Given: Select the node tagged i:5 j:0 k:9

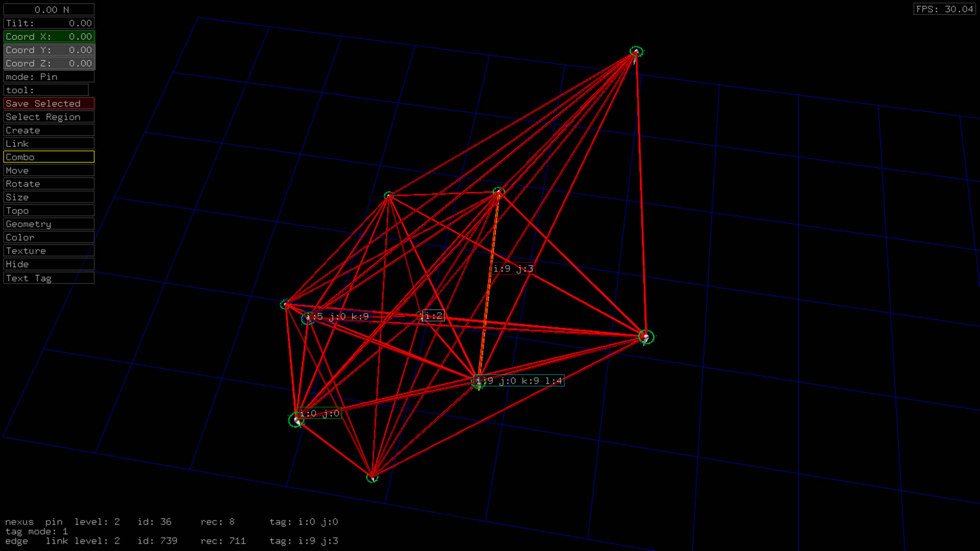Looking at the screenshot, I should pos(308,318).
